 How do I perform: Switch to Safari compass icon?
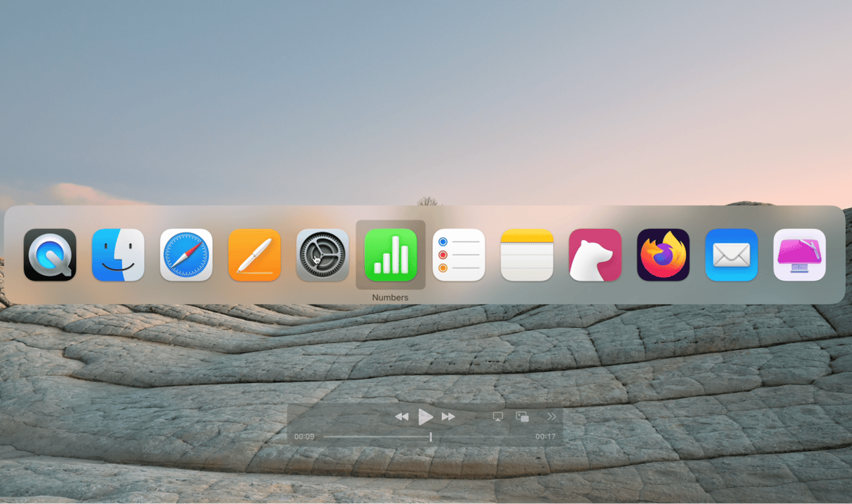[x=186, y=255]
